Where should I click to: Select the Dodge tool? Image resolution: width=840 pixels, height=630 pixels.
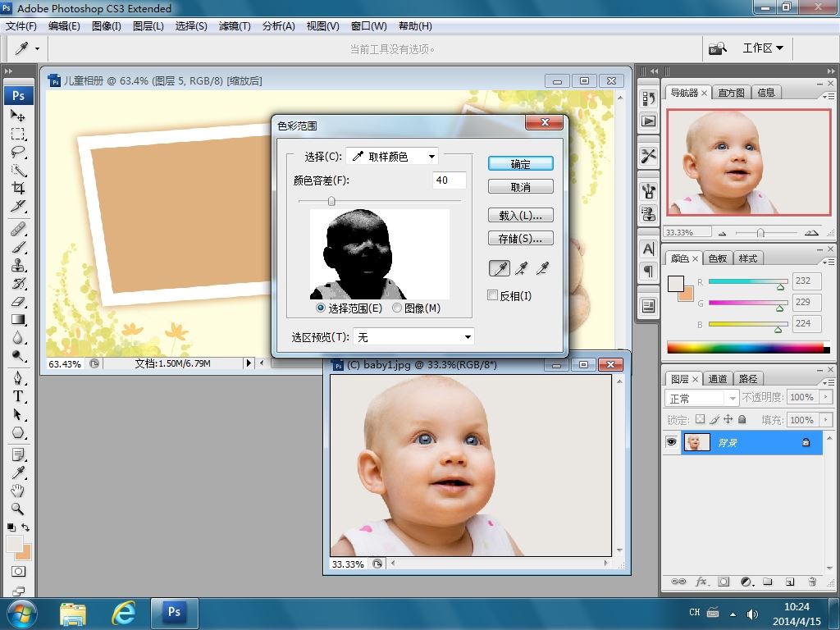tap(18, 356)
